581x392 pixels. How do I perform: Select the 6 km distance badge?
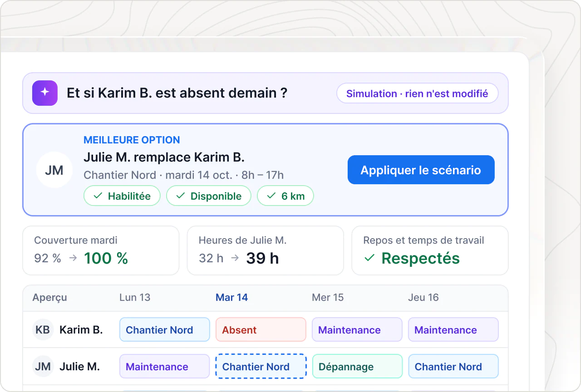[286, 196]
